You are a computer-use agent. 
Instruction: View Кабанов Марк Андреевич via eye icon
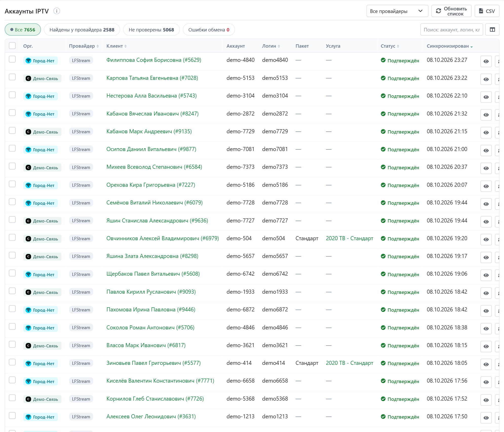coord(486,133)
